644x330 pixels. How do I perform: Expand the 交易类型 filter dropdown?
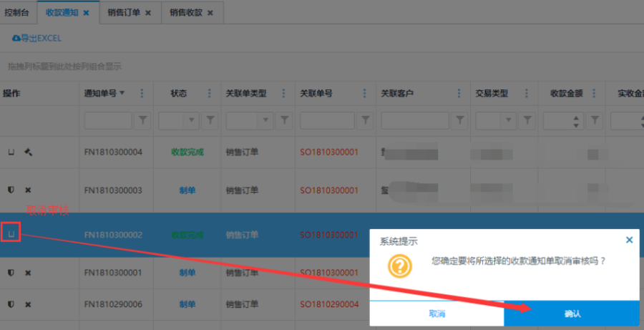point(514,121)
